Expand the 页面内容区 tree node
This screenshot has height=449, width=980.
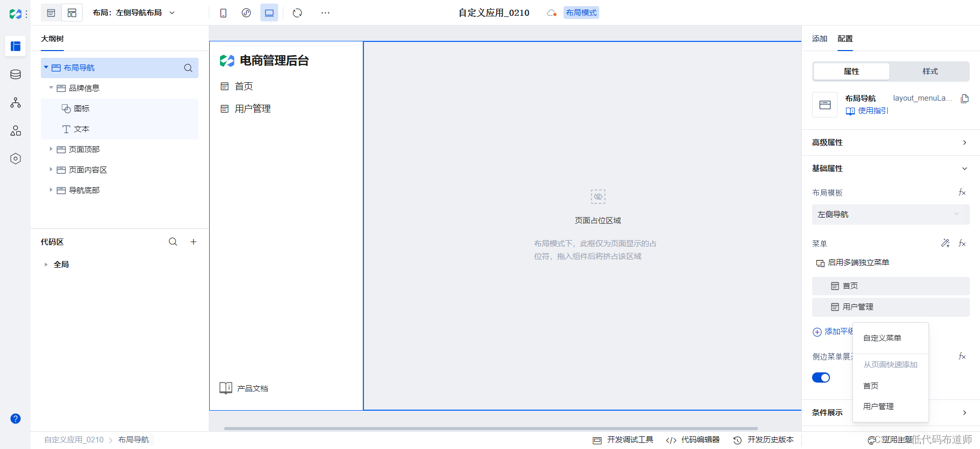coord(51,170)
